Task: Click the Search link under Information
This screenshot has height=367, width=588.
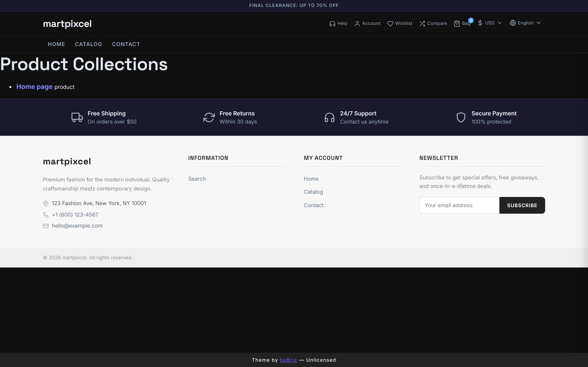Action: coord(197,179)
